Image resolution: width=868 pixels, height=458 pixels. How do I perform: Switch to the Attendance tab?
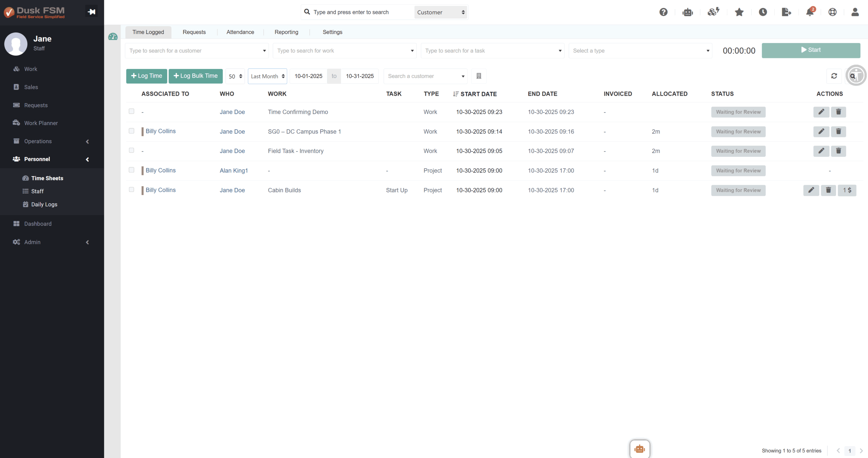click(x=240, y=32)
